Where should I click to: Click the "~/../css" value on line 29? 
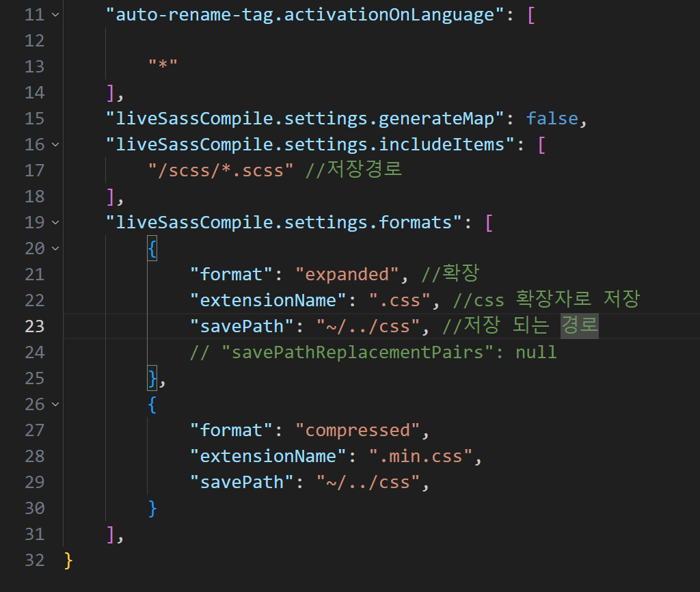coord(368,482)
